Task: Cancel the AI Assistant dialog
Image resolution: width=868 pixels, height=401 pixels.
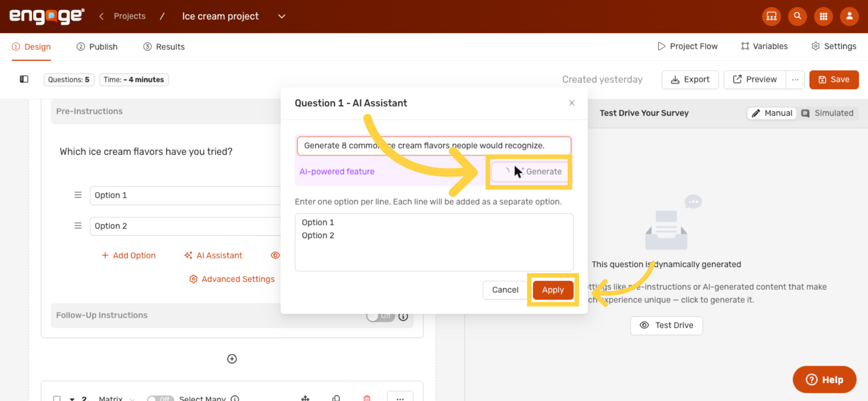Action: pyautogui.click(x=505, y=290)
